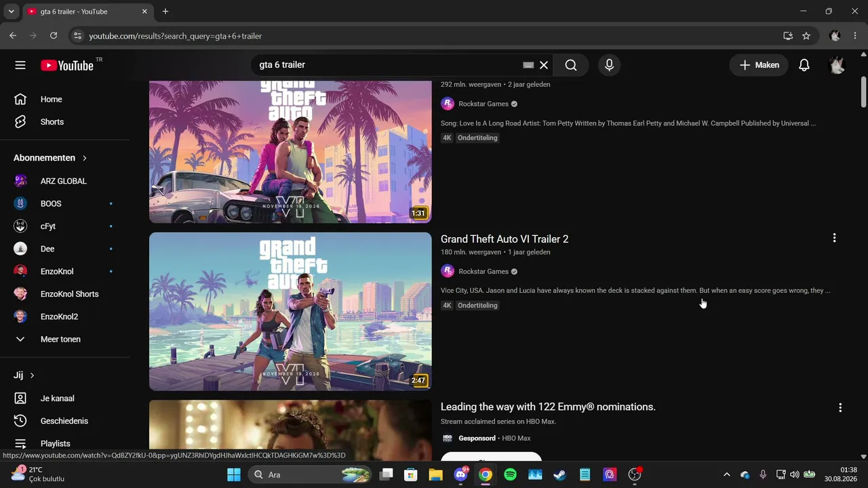Click the magnifier search button beside the search box
The width and height of the screenshot is (868, 488).
click(571, 65)
